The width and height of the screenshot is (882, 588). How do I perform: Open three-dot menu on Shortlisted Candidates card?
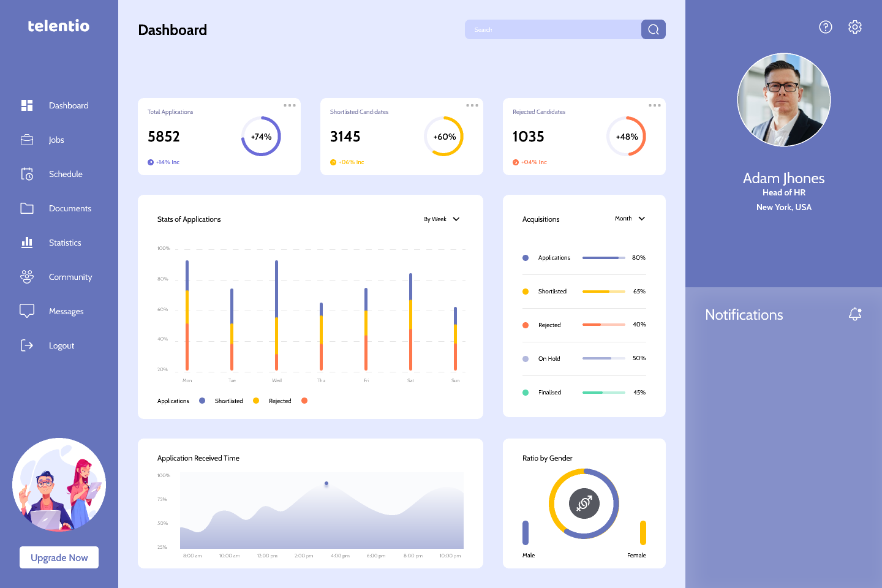click(x=472, y=105)
